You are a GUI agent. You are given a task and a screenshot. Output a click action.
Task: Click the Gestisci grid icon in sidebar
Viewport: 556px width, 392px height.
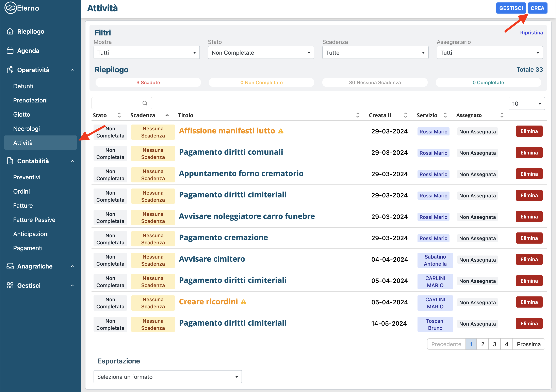[10, 285]
